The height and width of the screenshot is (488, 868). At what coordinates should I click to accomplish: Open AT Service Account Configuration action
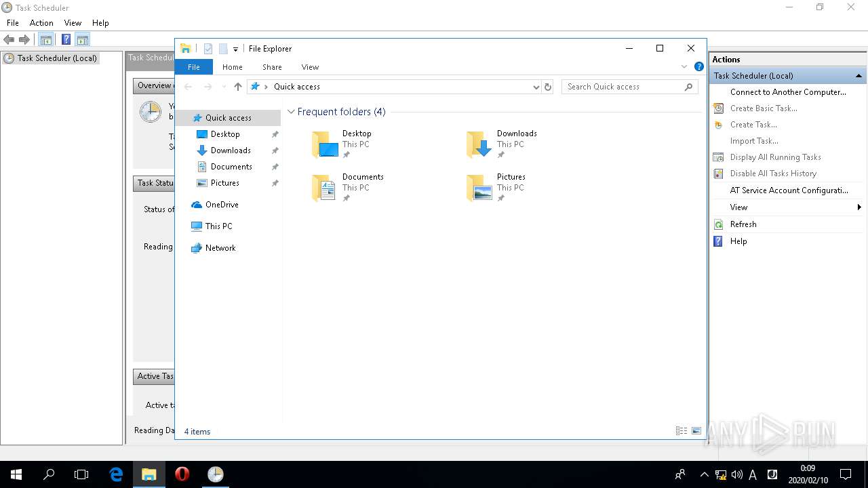tap(789, 190)
